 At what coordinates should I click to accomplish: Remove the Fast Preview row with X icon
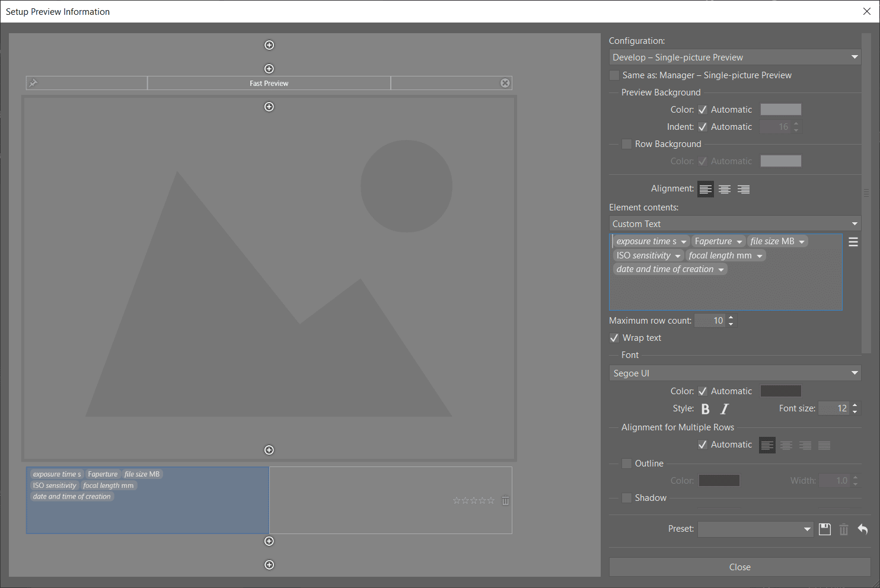[x=505, y=83]
